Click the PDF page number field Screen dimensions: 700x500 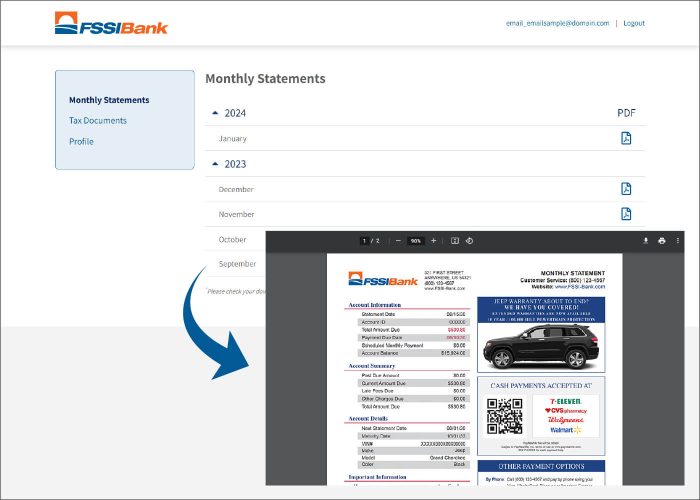pyautogui.click(x=364, y=241)
